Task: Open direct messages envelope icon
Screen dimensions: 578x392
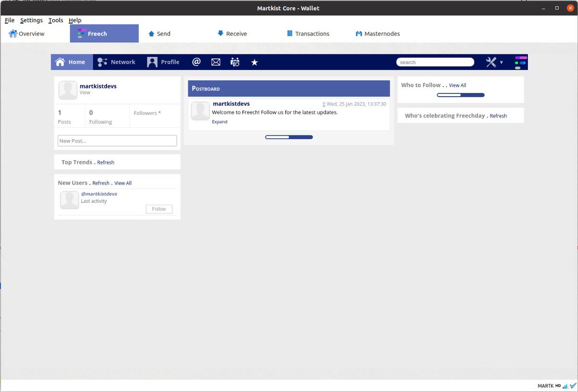Action: coord(216,62)
